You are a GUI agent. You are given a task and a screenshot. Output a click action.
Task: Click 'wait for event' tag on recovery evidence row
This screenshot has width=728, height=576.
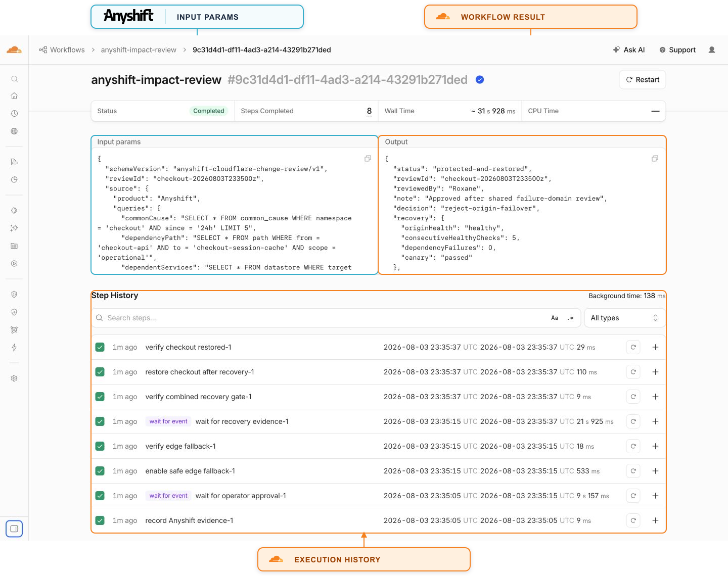coord(168,421)
